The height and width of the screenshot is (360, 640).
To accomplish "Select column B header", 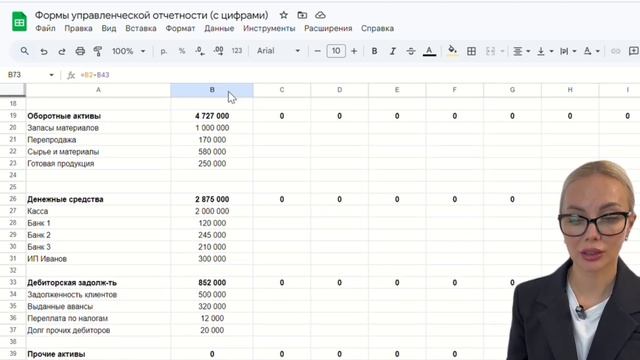I will tap(212, 90).
